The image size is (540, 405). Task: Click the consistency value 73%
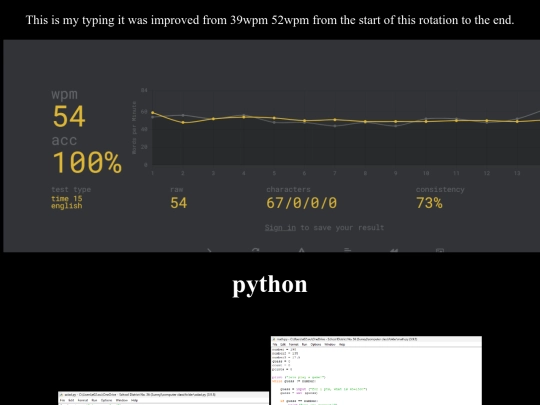point(429,203)
